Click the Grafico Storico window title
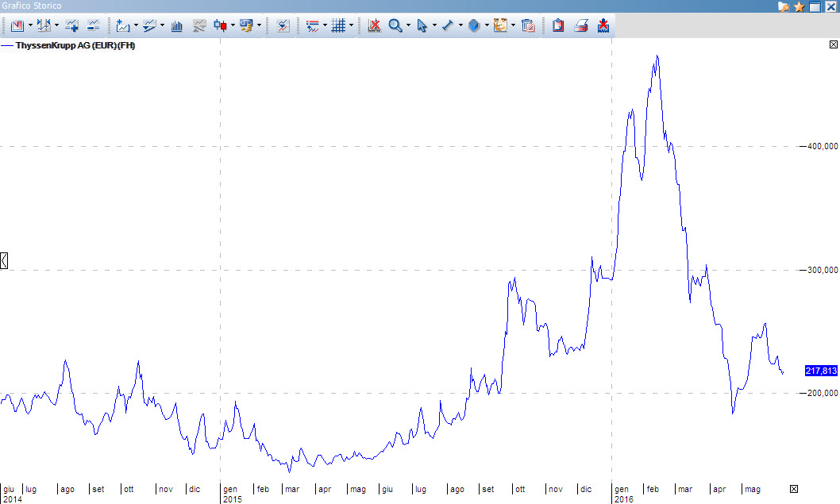Screen dimensions: 840x504 point(32,6)
